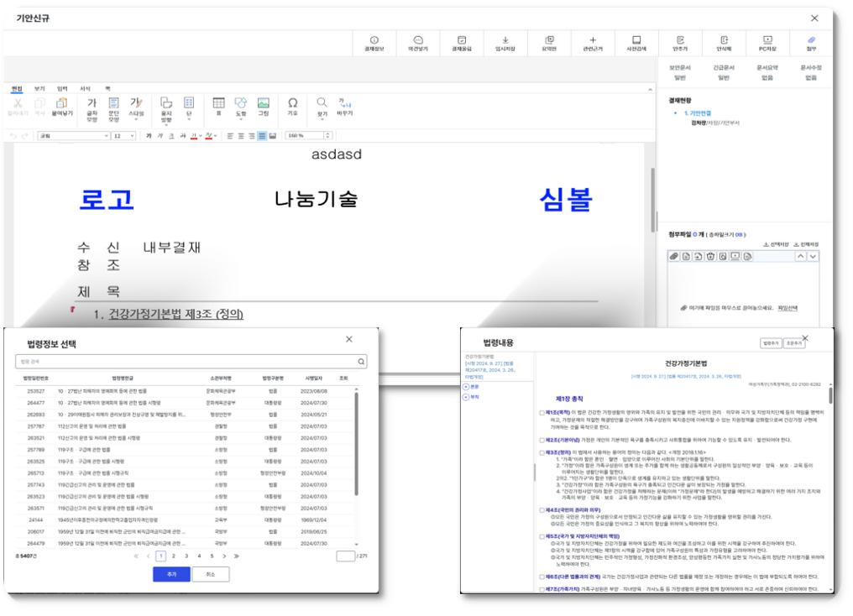Click the 첨부 paperclip icon

click(x=811, y=40)
